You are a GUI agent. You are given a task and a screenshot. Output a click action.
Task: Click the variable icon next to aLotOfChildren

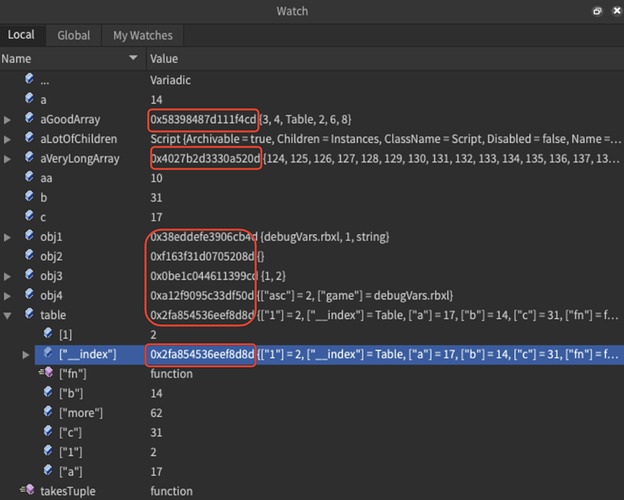[x=29, y=137]
